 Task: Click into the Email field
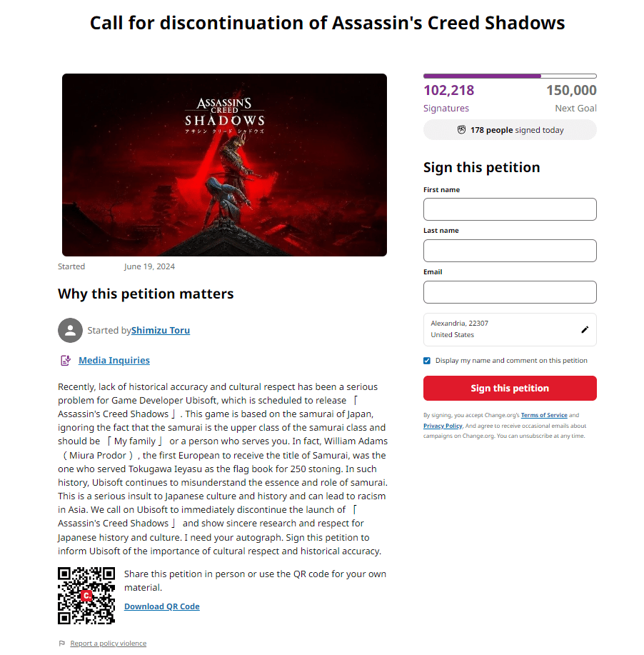click(x=510, y=292)
